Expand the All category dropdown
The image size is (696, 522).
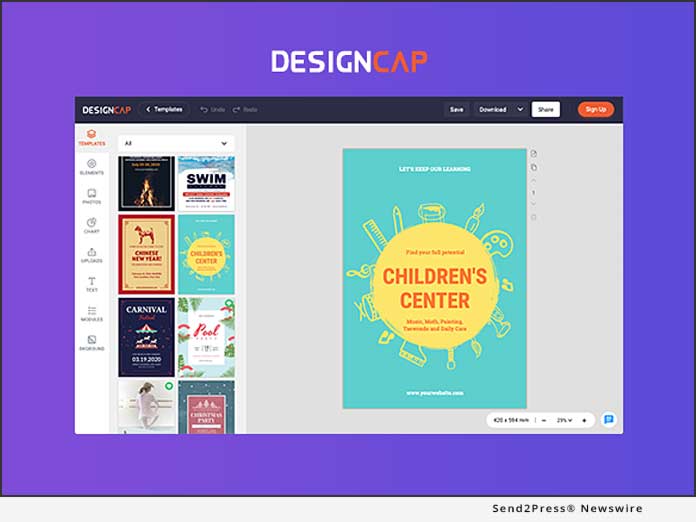(176, 143)
